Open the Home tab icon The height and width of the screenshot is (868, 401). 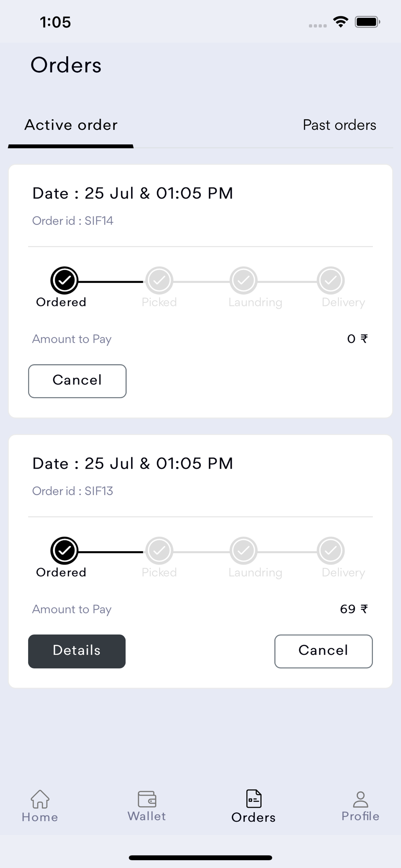pyautogui.click(x=40, y=799)
